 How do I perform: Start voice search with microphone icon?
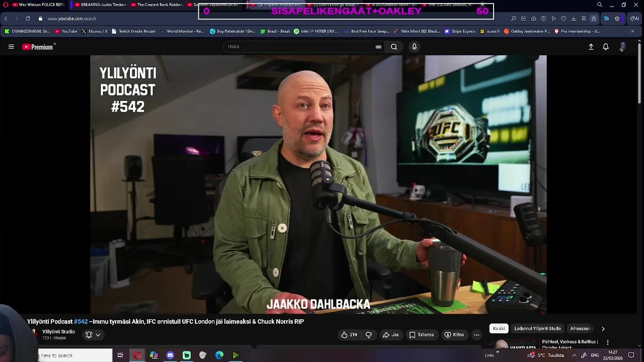point(414,47)
